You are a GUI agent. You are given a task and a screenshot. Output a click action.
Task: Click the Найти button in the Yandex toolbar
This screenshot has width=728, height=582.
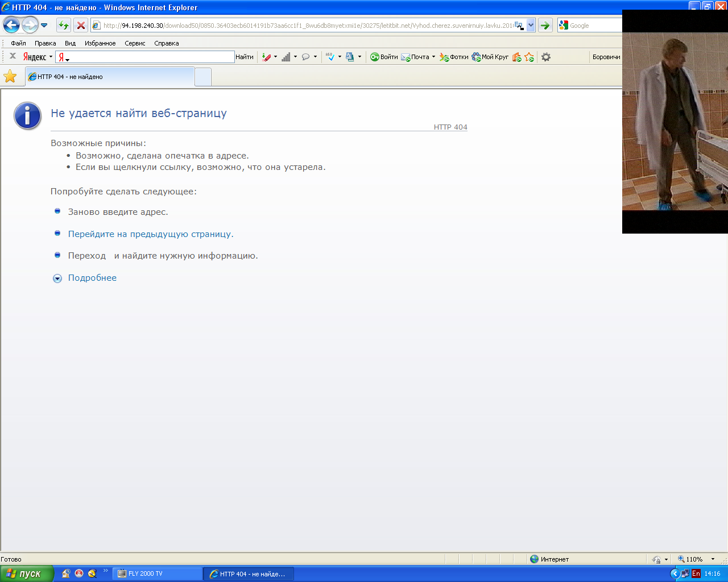pyautogui.click(x=245, y=57)
